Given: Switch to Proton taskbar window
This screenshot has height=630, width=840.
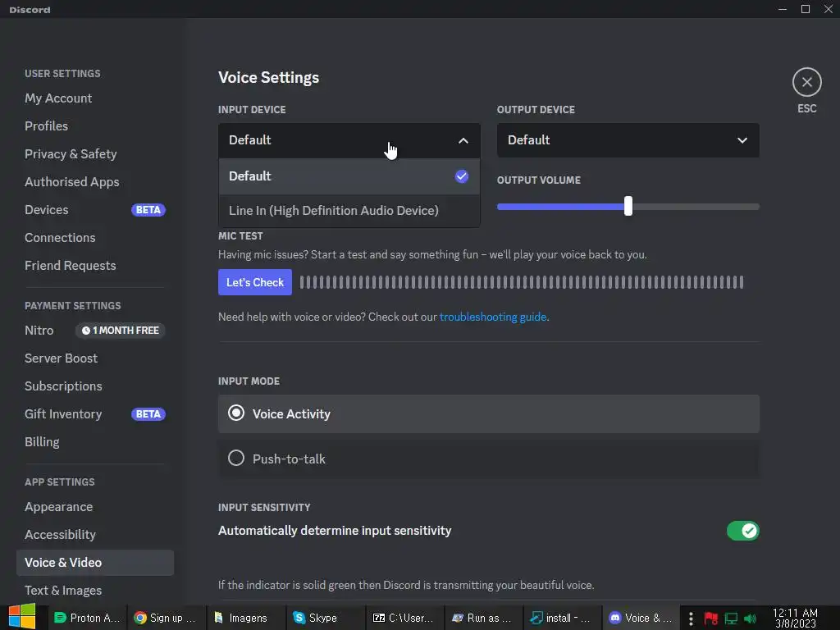Looking at the screenshot, I should [x=87, y=618].
